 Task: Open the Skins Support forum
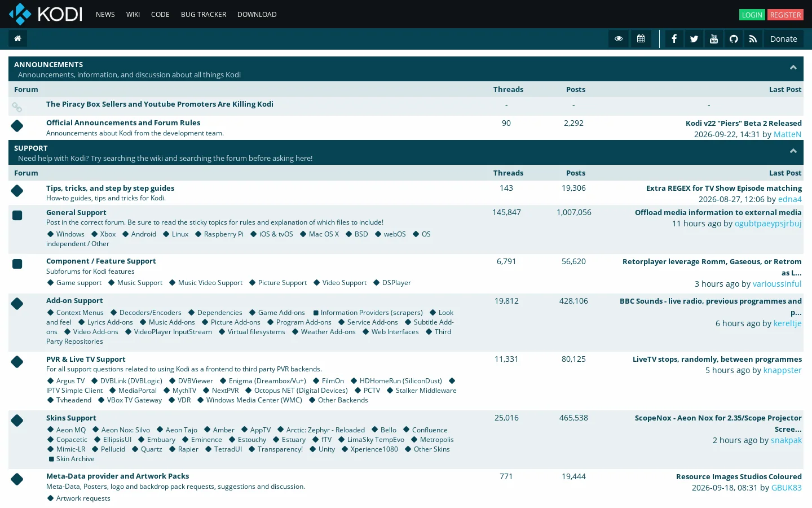(71, 418)
